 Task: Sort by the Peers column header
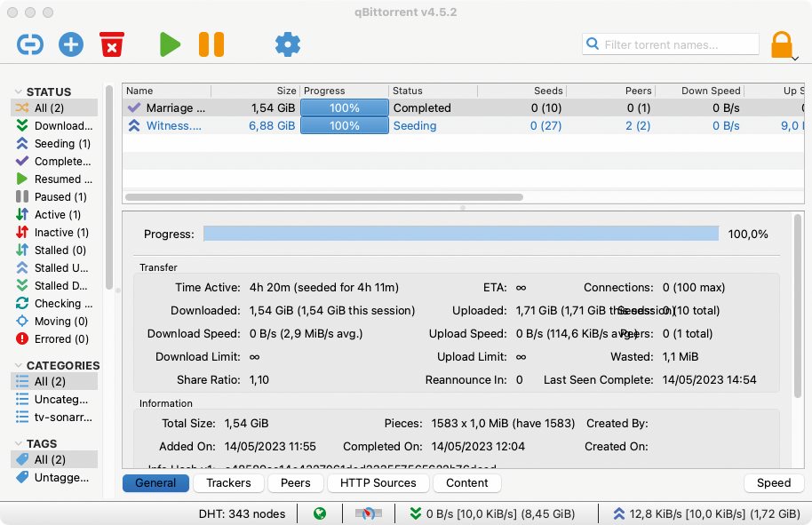click(610, 91)
